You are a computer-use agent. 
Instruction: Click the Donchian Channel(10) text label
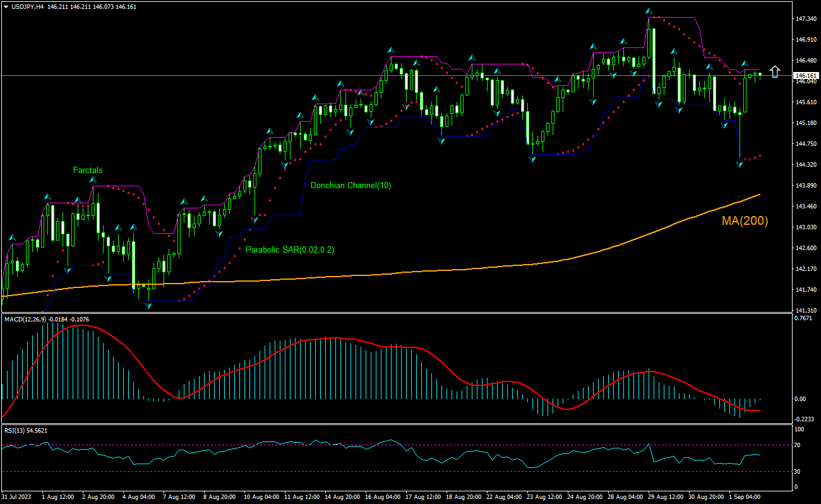[352, 186]
